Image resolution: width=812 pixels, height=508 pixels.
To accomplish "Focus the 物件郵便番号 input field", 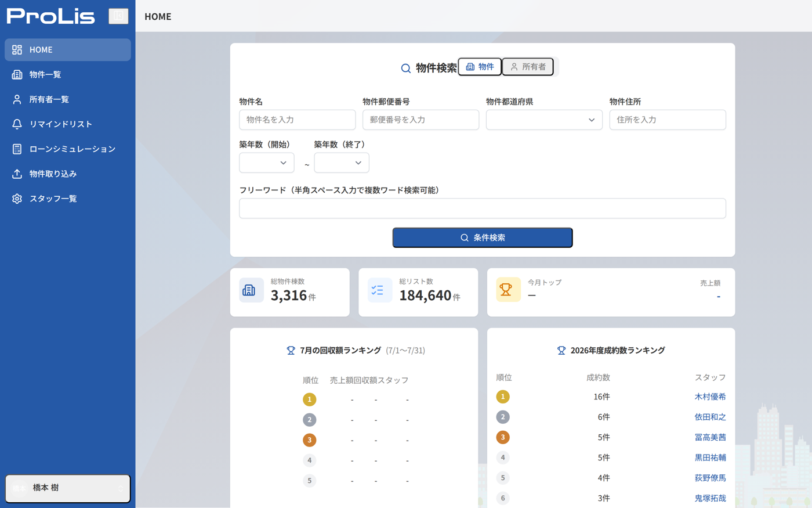I will click(421, 120).
